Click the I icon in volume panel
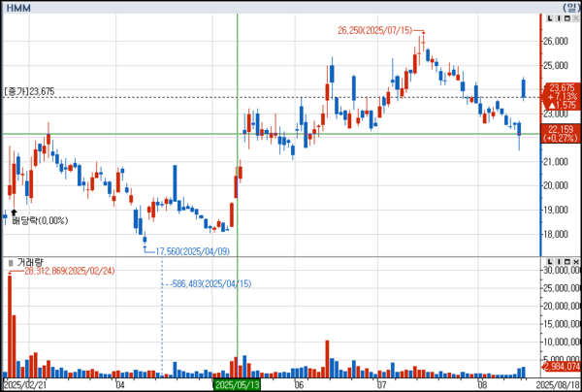Viewport: 582px width, 392px height. [x=557, y=263]
